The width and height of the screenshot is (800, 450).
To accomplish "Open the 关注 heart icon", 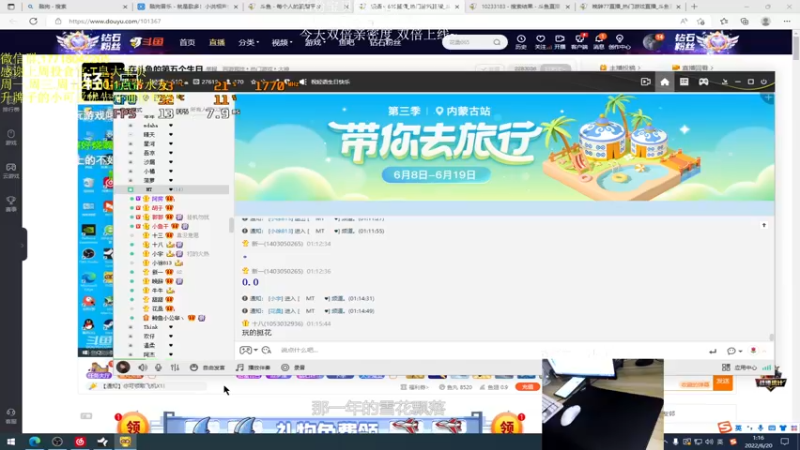I will coord(541,42).
